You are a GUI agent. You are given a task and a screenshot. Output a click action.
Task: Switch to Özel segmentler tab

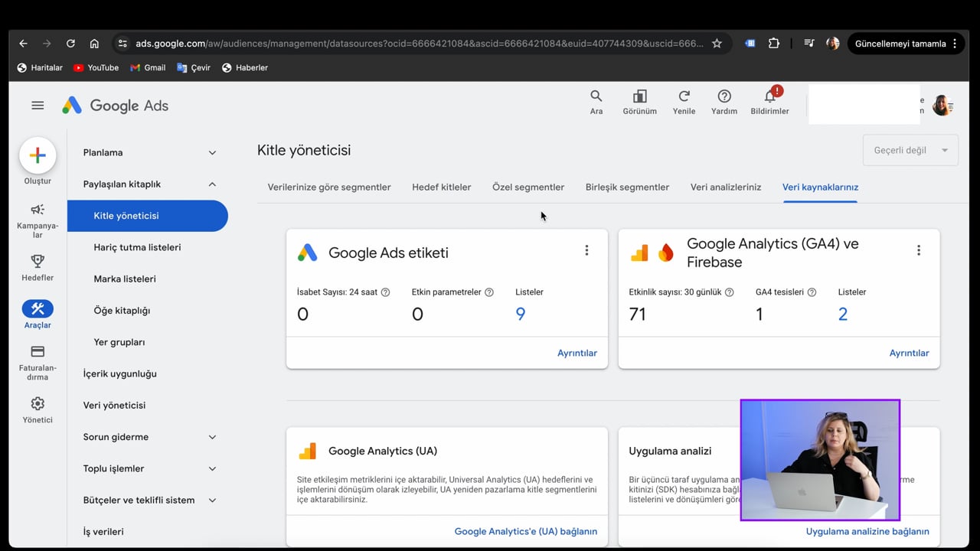click(528, 187)
